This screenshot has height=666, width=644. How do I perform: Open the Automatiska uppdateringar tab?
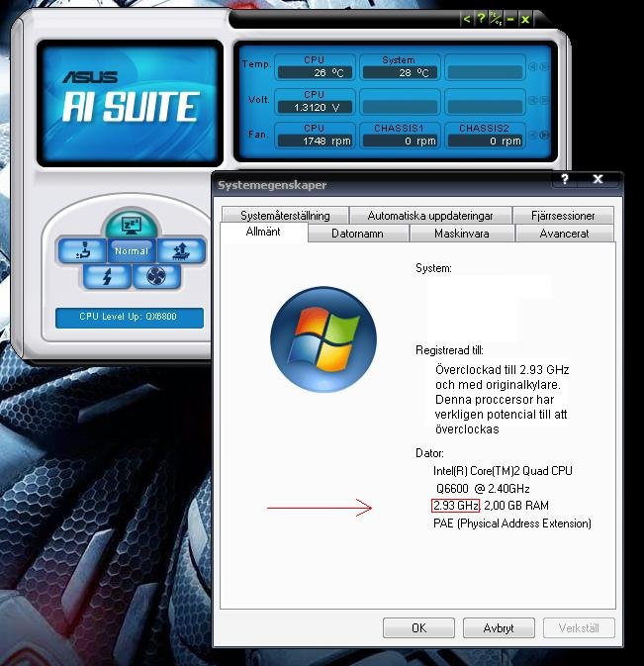tap(430, 216)
